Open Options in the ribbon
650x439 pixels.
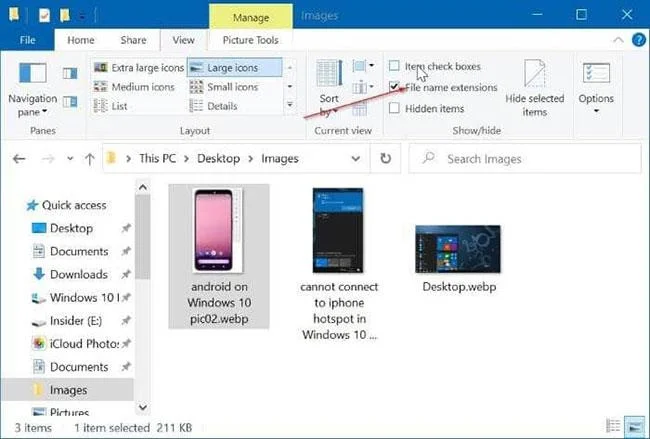click(596, 88)
